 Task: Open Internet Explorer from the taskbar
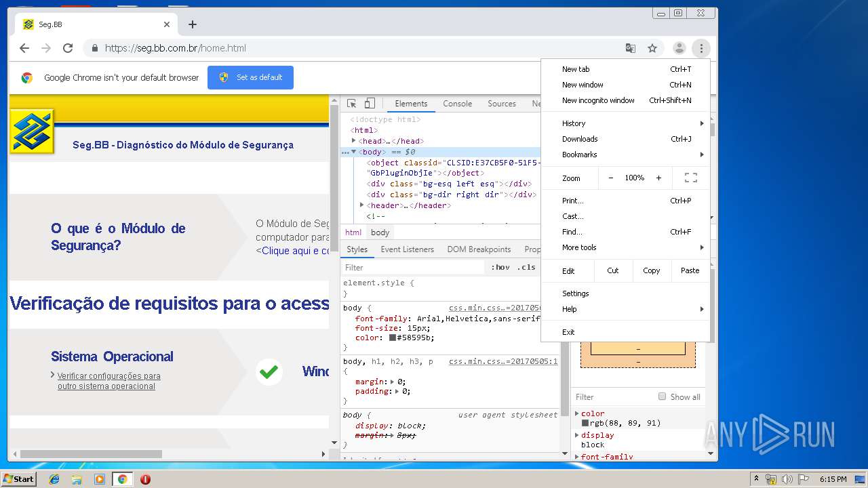click(x=54, y=479)
